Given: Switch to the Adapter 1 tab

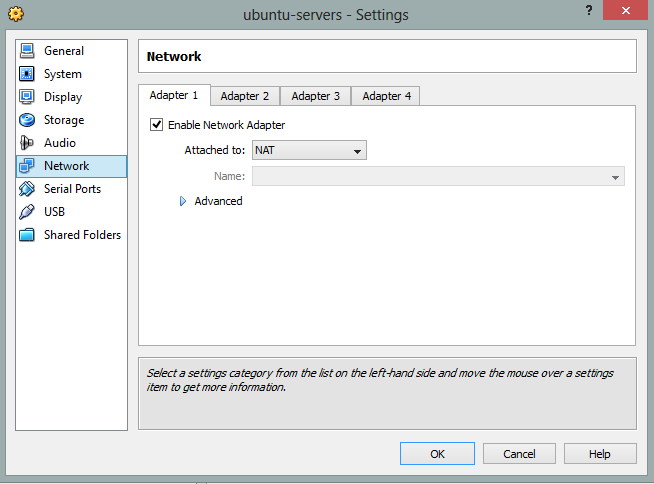Looking at the screenshot, I should [x=174, y=95].
